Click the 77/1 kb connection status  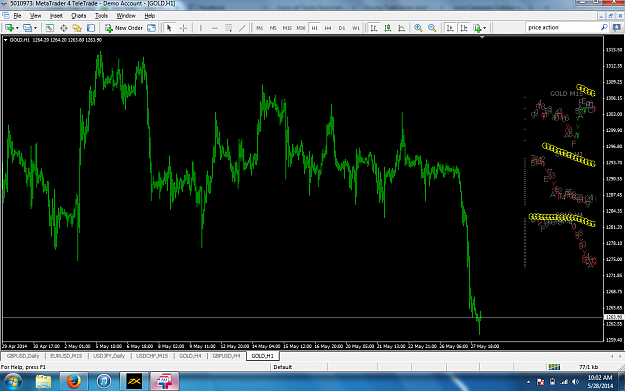coord(588,367)
